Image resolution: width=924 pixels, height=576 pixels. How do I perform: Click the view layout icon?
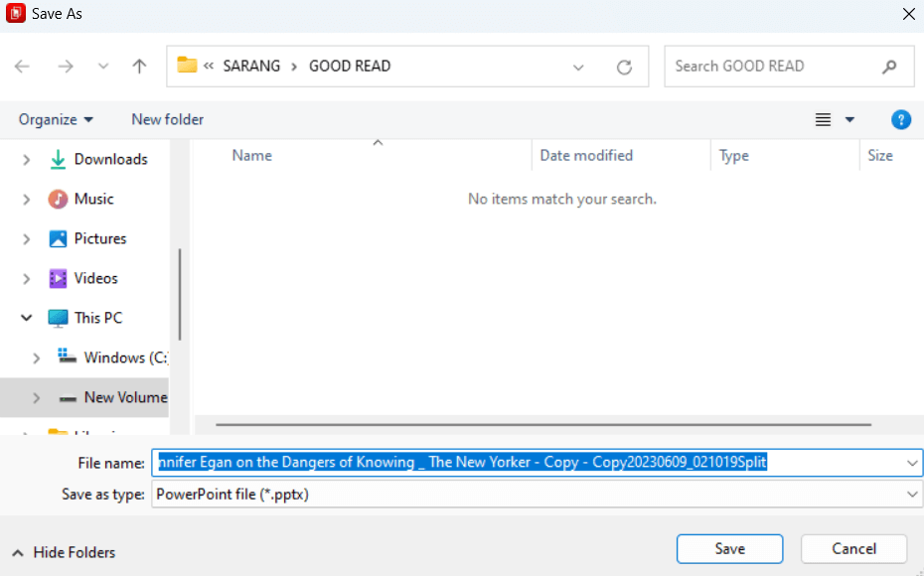[x=823, y=120]
